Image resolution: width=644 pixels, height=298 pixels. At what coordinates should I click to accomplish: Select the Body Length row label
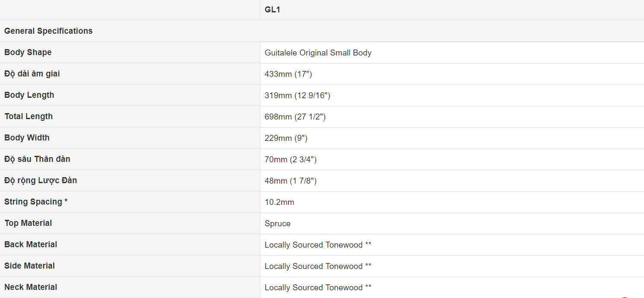click(x=29, y=95)
